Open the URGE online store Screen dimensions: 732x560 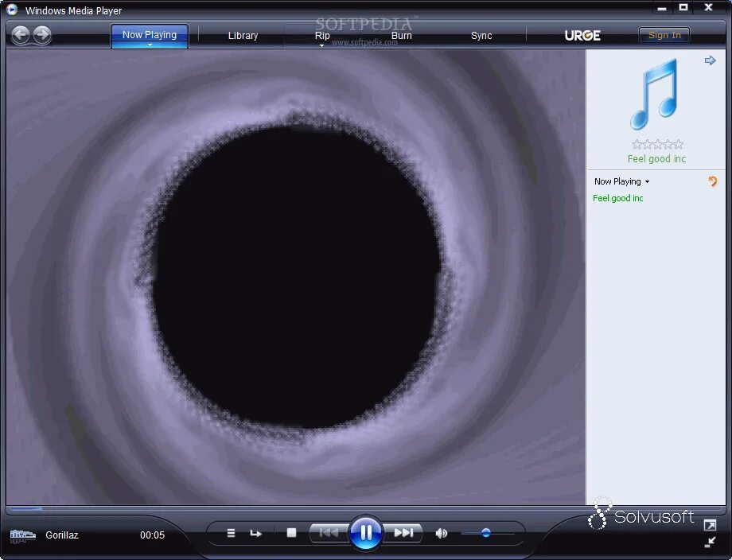tap(582, 36)
